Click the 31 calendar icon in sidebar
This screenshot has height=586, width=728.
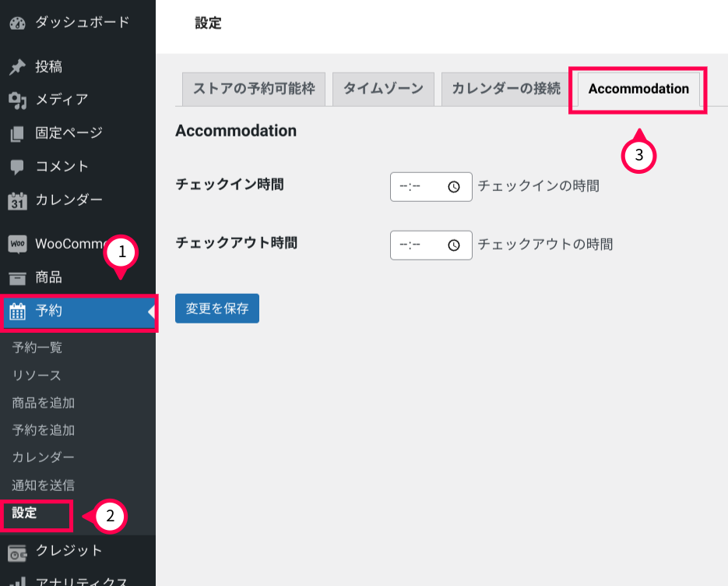point(18,201)
